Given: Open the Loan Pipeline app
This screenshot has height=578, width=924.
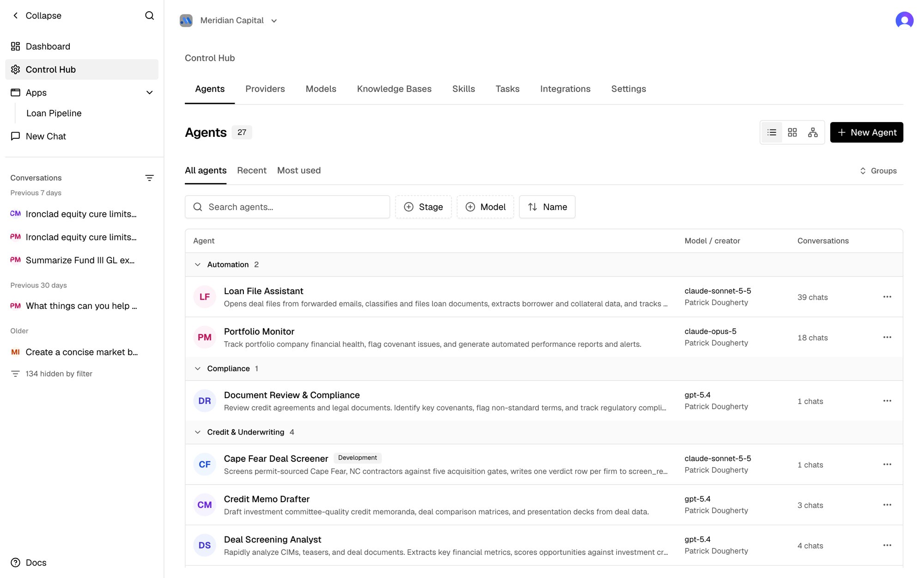Looking at the screenshot, I should (x=54, y=113).
